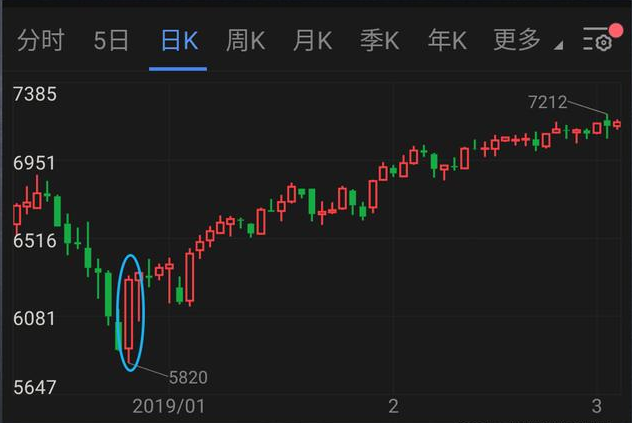Select the 5日 five-day tab

point(111,40)
